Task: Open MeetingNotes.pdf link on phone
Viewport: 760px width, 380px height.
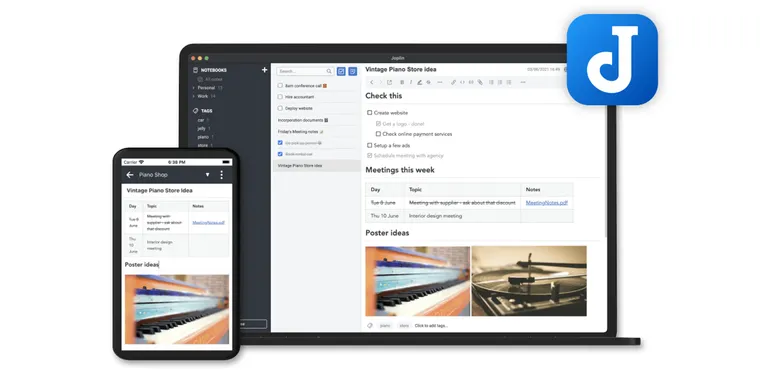Action: click(x=208, y=222)
